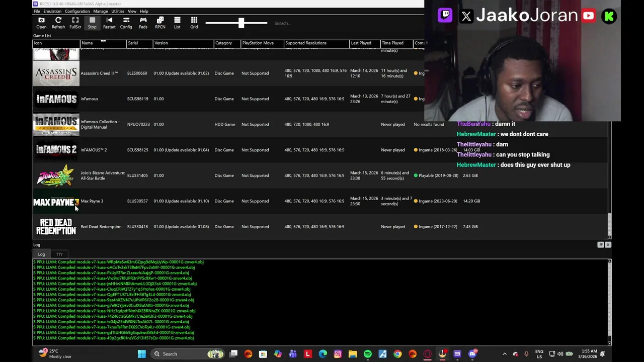Sort game list by Name column
The image size is (644, 362).
103,43
